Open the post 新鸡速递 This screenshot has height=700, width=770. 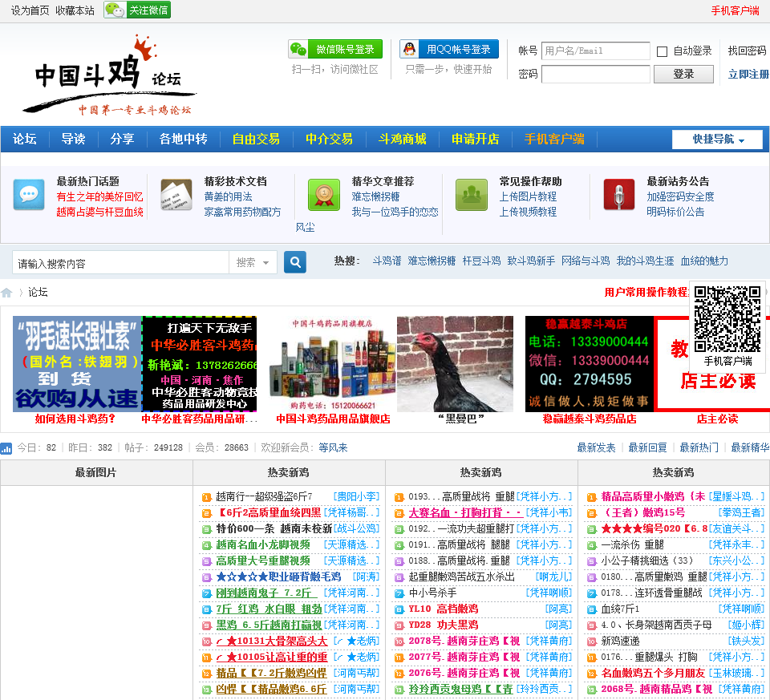[x=620, y=641]
